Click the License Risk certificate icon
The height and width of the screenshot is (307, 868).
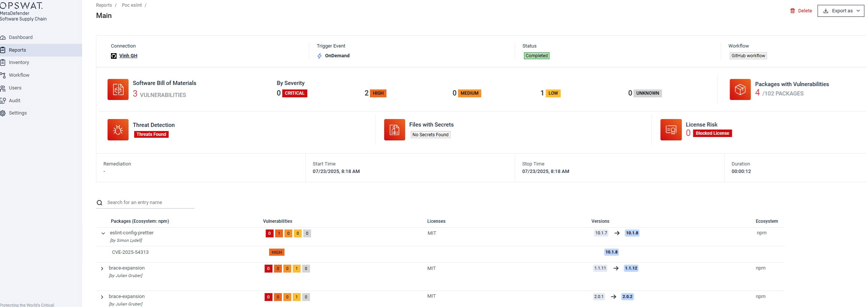(670, 130)
